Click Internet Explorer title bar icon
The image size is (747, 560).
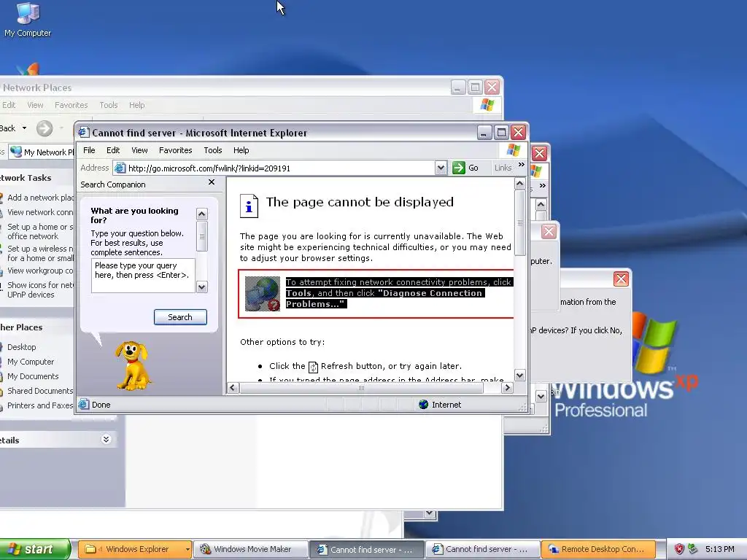[x=84, y=133]
